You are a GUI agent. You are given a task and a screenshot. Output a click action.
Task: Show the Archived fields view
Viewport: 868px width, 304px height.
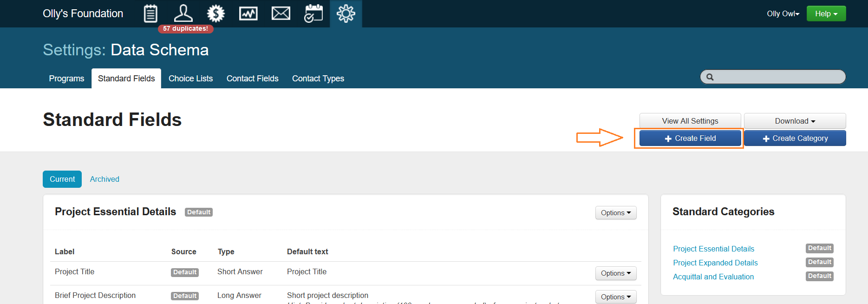[x=104, y=179]
